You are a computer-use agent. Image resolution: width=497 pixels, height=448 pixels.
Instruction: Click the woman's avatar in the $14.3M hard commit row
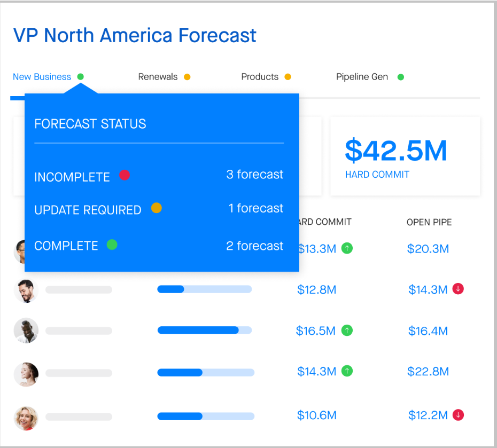[26, 374]
